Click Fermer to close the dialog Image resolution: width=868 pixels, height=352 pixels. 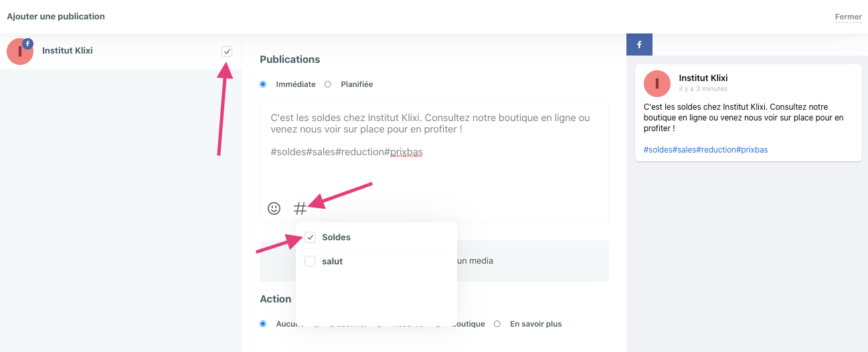click(x=848, y=17)
